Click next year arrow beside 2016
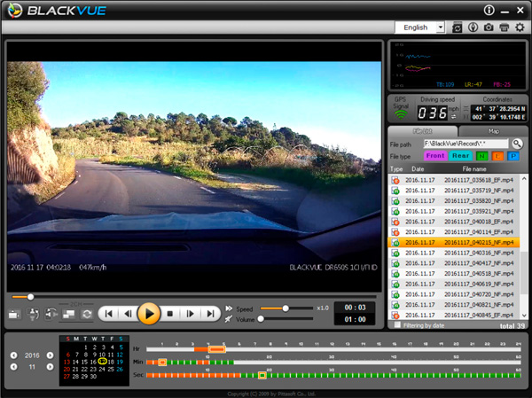 point(50,355)
